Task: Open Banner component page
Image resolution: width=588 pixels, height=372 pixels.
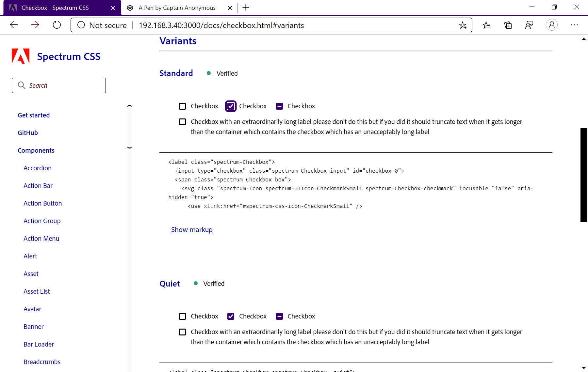Action: tap(33, 327)
